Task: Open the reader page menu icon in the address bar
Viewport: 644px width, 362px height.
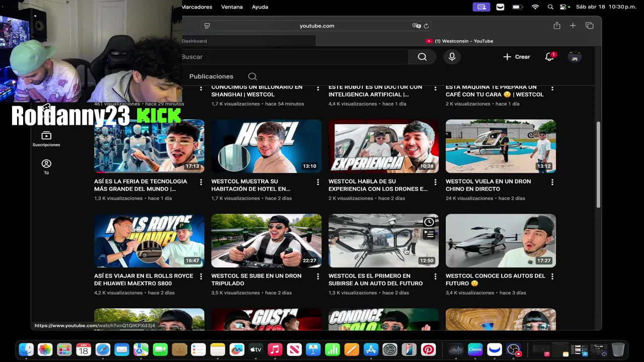Action: 207,26
